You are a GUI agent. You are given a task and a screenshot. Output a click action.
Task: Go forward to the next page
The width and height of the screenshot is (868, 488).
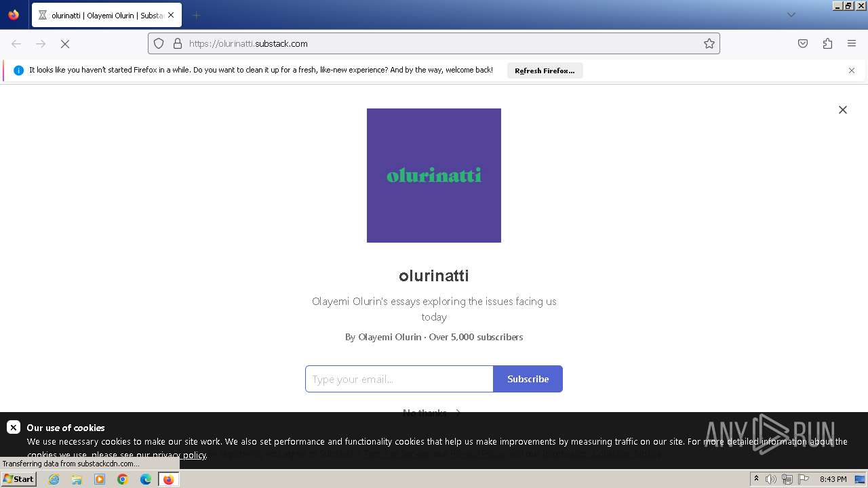click(41, 43)
